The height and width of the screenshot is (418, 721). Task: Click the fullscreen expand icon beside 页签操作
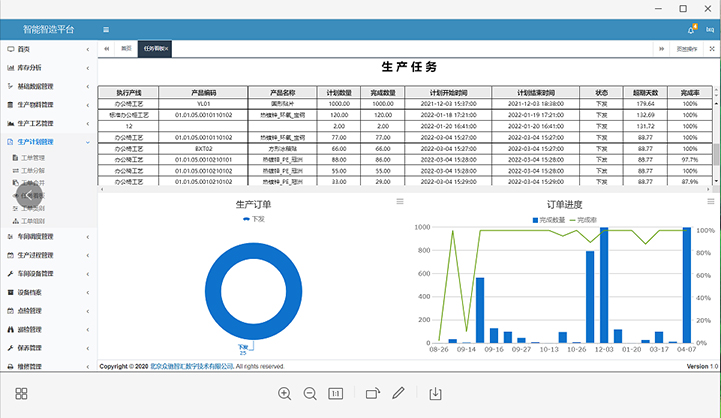[x=711, y=48]
